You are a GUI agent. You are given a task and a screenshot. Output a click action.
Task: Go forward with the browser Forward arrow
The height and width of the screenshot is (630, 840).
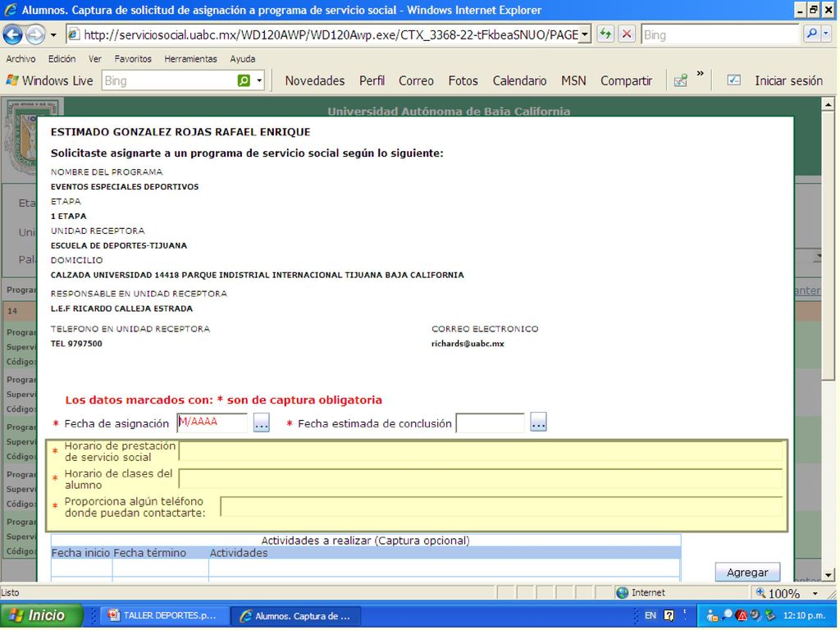(35, 34)
